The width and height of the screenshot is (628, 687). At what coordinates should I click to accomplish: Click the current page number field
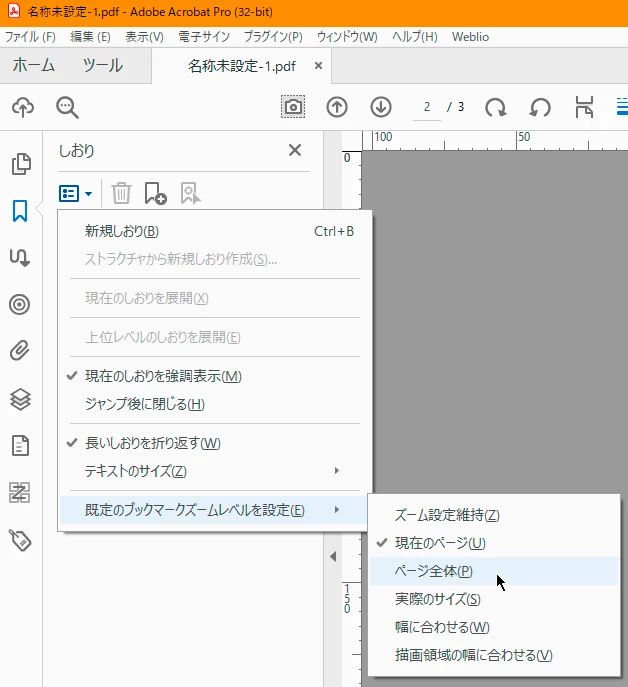pos(427,107)
